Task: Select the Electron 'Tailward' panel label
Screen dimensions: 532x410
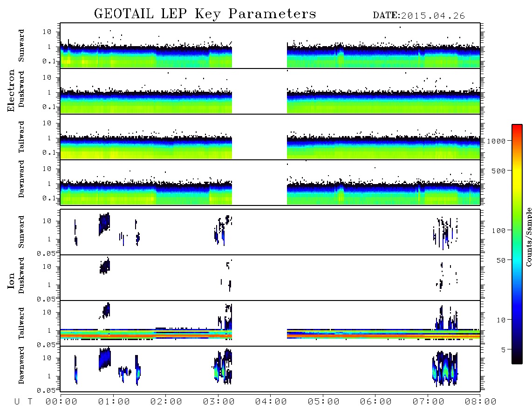Action: (x=21, y=137)
